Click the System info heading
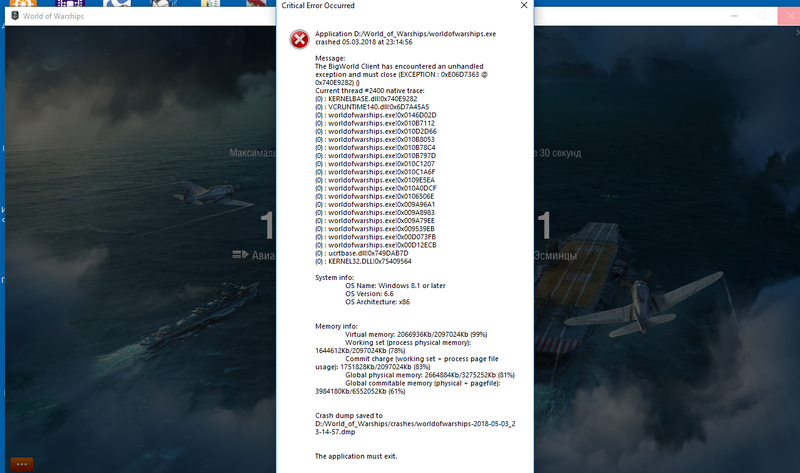 point(334,277)
